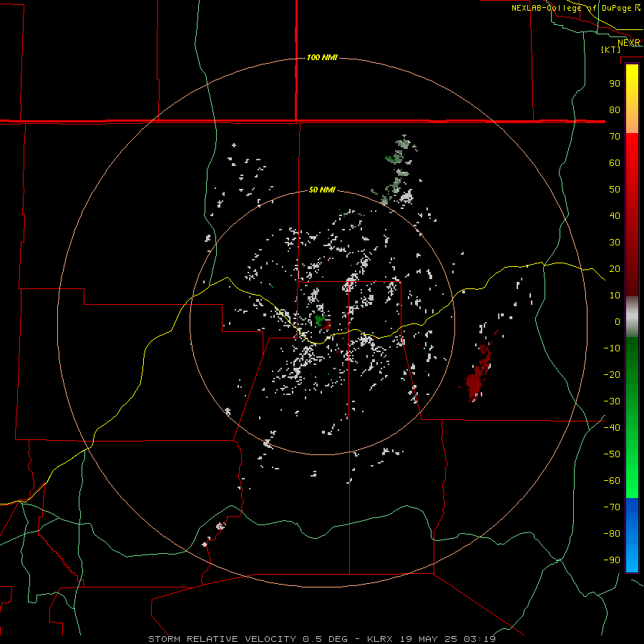644x644 pixels.
Task: Click the 20 value on velocity scale
Action: tap(615, 268)
